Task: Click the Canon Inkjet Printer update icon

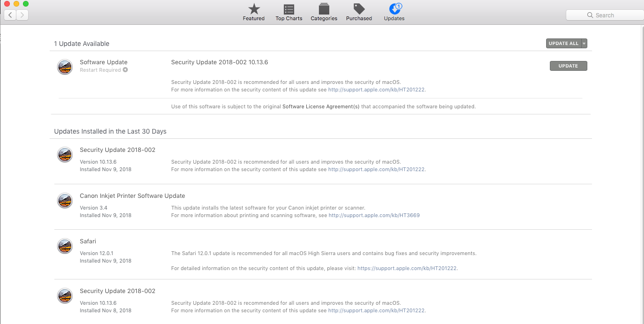Action: pos(65,201)
